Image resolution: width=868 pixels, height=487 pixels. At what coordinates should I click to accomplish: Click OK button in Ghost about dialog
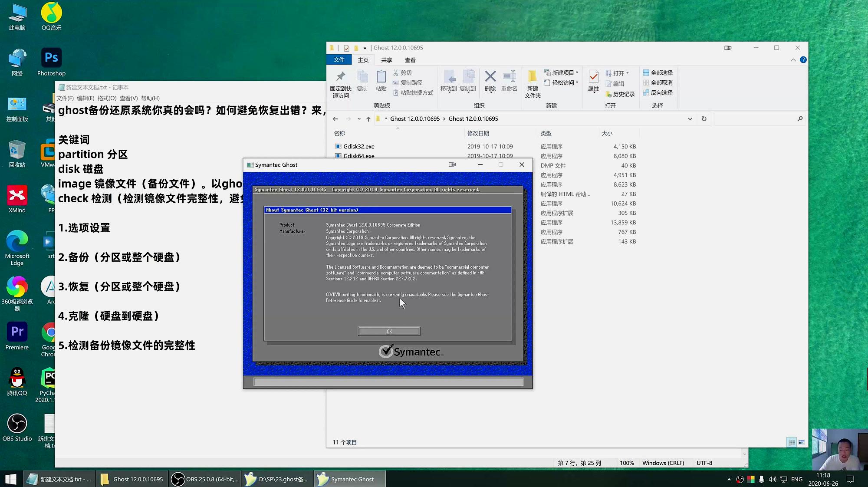389,332
